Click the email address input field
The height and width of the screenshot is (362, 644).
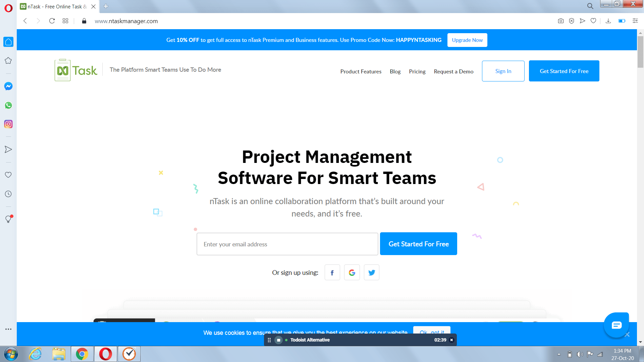tap(287, 244)
